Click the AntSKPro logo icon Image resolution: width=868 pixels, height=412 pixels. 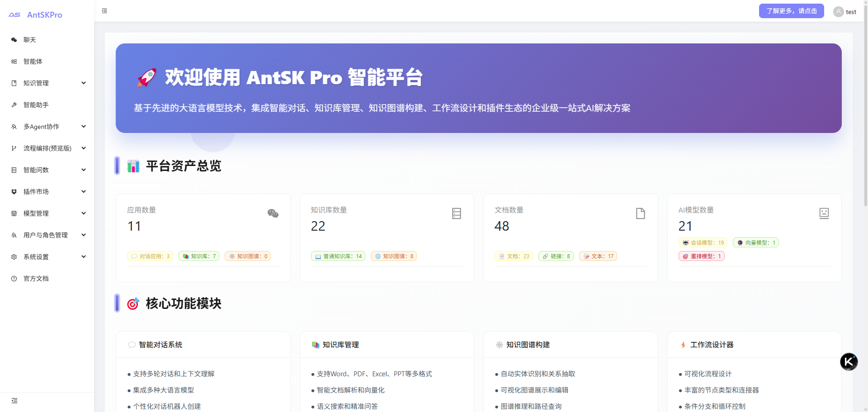coord(14,15)
